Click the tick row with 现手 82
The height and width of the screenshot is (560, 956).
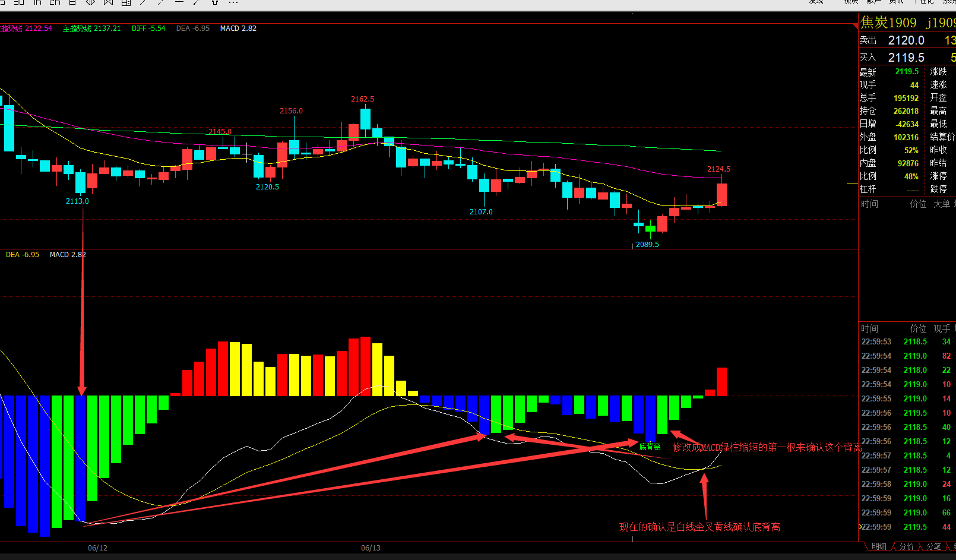click(907, 356)
